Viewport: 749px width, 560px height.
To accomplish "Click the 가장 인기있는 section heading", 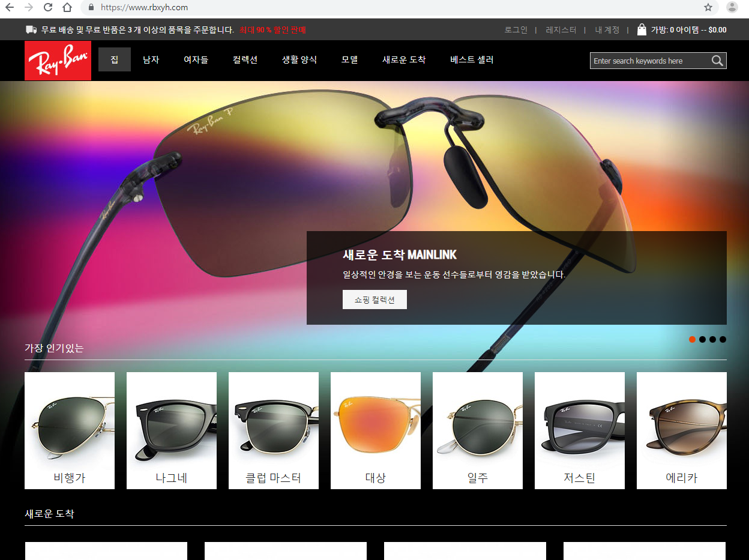I will pyautogui.click(x=54, y=348).
